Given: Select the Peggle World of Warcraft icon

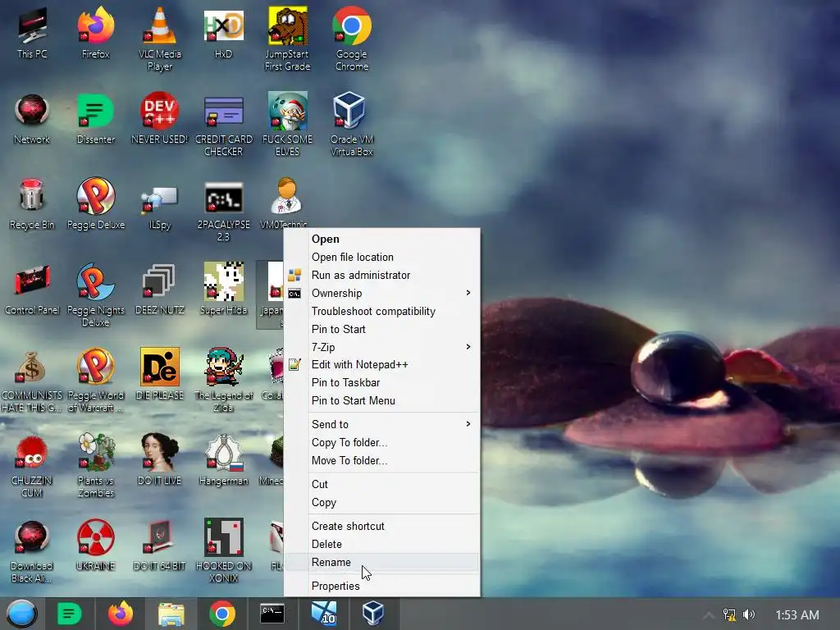Looking at the screenshot, I should coord(95,380).
